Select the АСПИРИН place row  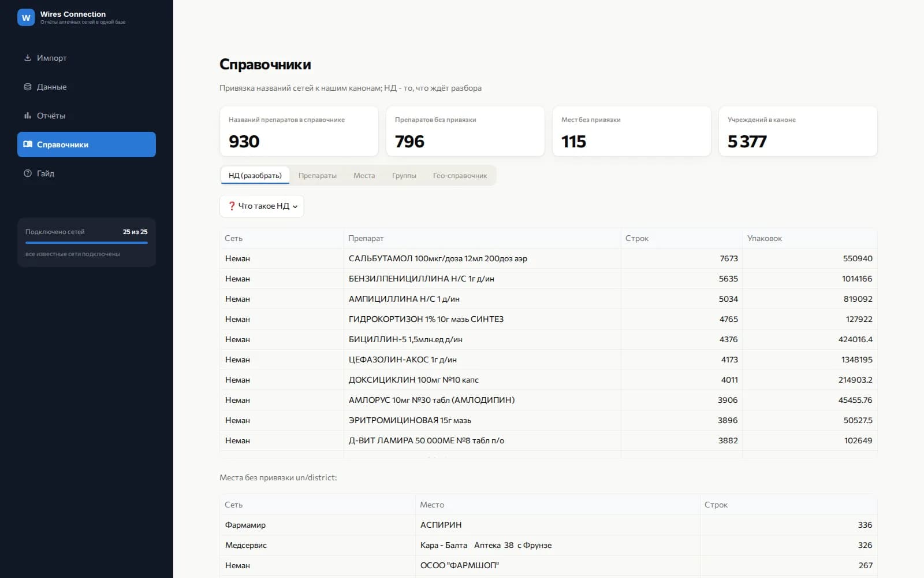pyautogui.click(x=548, y=525)
